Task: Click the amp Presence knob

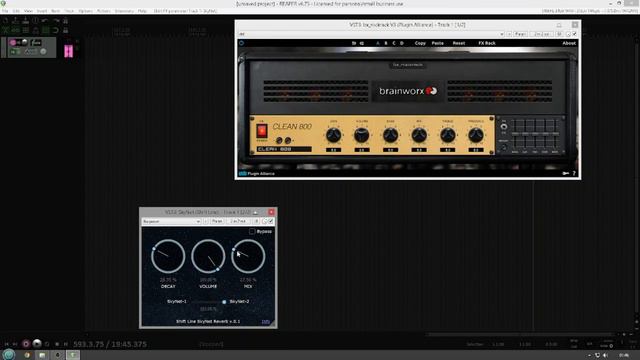Action: click(x=476, y=135)
